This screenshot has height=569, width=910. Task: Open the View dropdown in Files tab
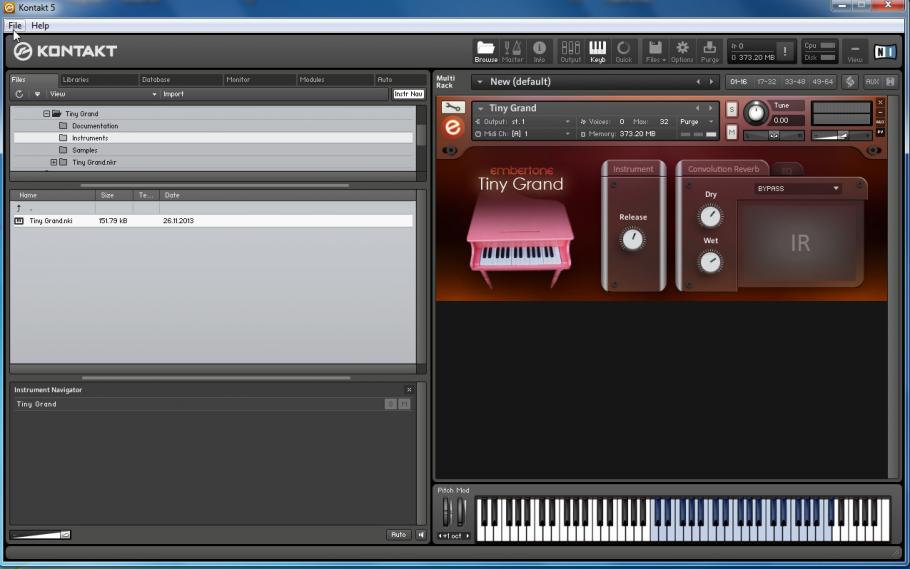pos(103,94)
